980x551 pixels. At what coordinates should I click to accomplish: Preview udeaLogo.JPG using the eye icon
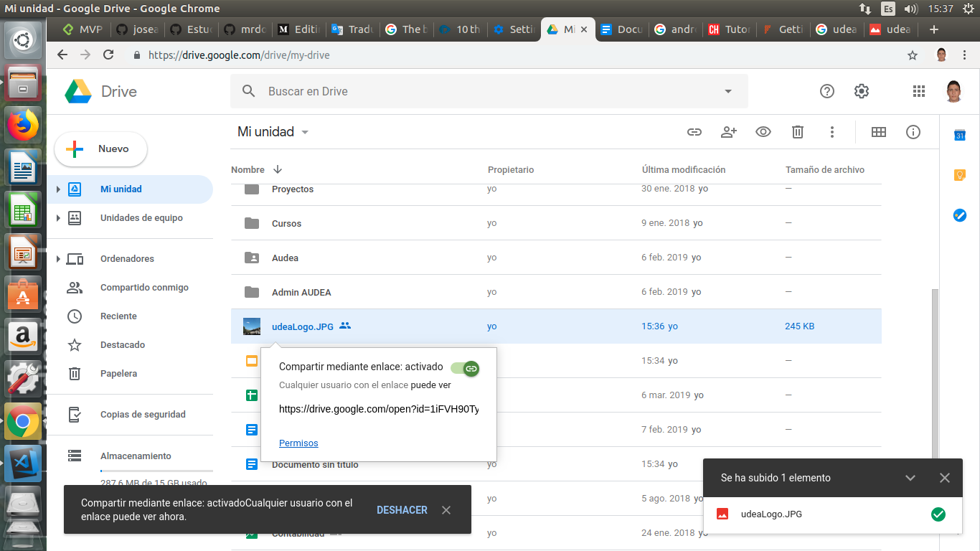[x=763, y=132]
